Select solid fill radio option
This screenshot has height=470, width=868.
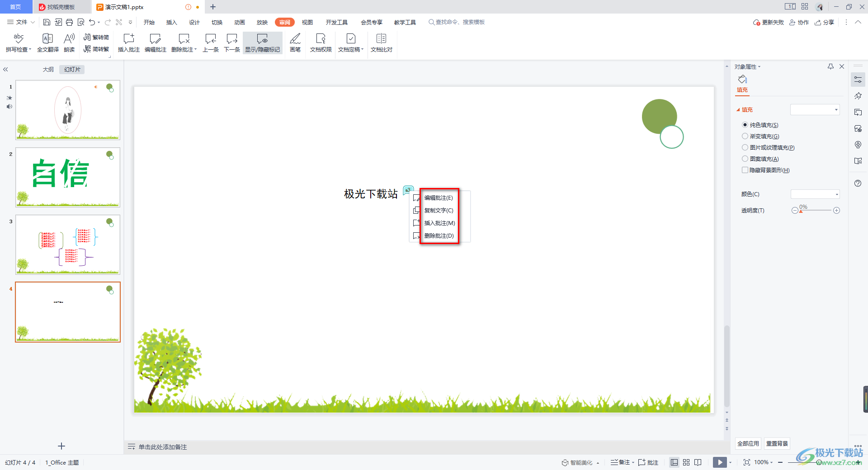click(x=745, y=125)
